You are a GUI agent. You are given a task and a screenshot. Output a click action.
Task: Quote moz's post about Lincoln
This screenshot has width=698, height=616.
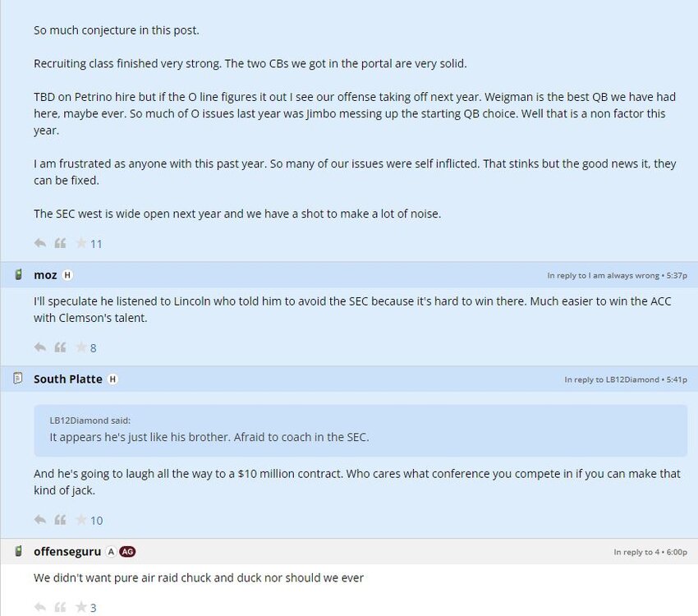coord(60,347)
